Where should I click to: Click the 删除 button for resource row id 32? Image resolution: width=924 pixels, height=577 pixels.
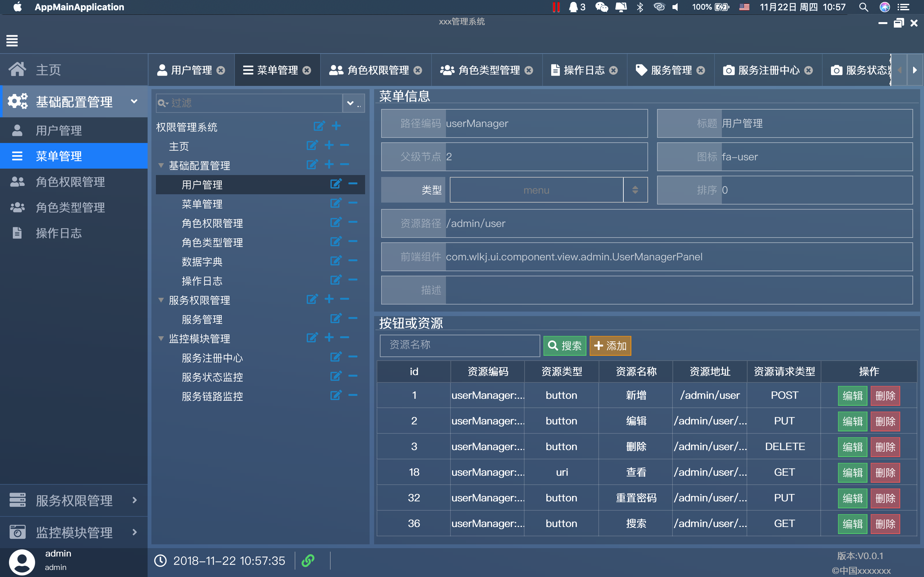coord(886,498)
